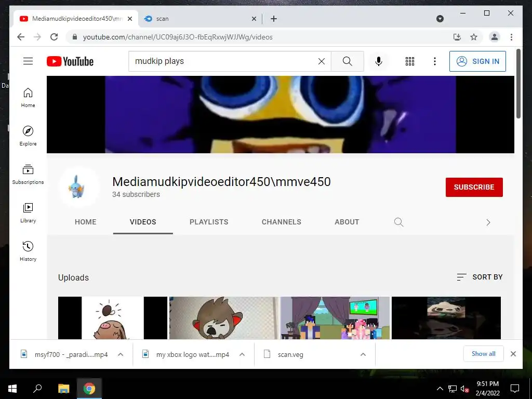532x399 pixels.
Task: Open the YouTube hamburger guide menu
Action: (28, 61)
